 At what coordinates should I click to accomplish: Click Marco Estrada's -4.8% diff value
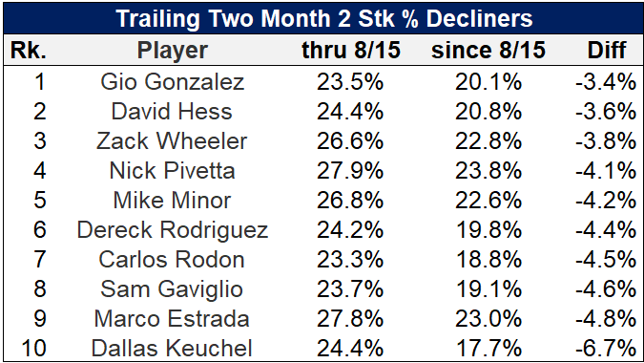[x=606, y=319]
